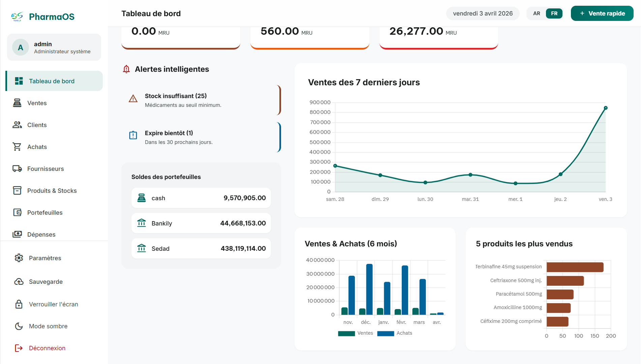Viewport: 641px width, 364px height.
Task: Toggle Ventes series in chart legend
Action: click(x=356, y=333)
